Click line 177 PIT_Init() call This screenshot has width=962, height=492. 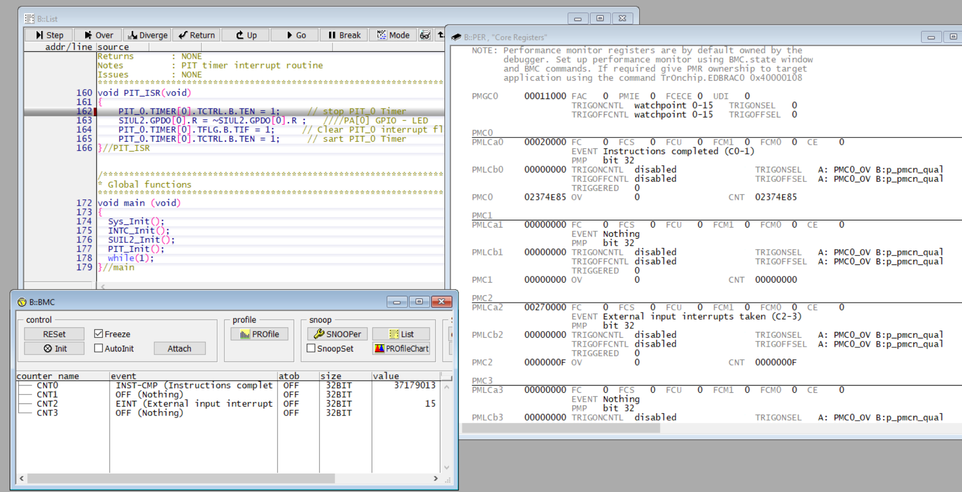[136, 249]
